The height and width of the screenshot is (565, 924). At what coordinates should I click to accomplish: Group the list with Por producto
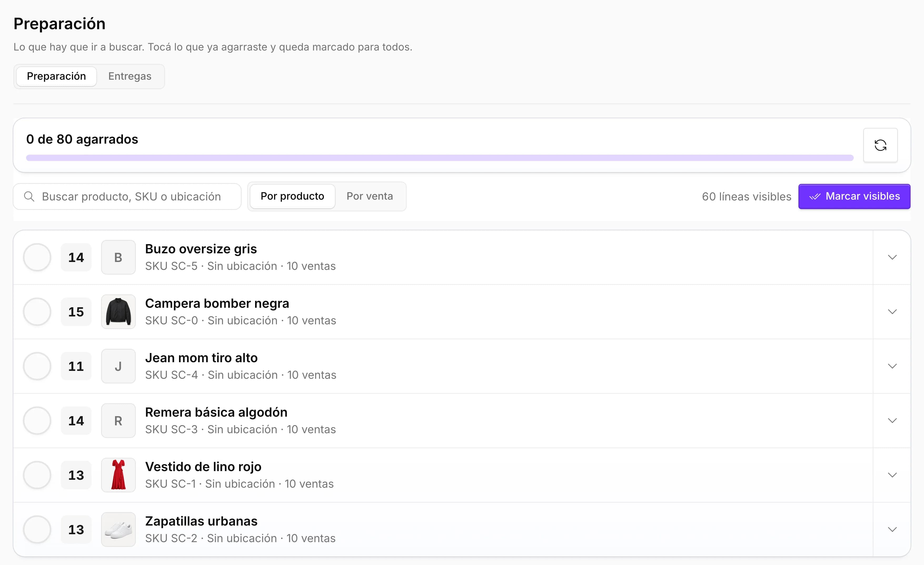[292, 196]
